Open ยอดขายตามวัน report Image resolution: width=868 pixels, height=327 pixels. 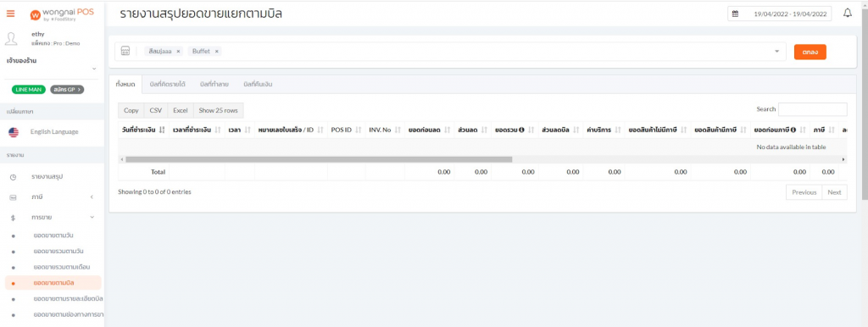(x=53, y=236)
